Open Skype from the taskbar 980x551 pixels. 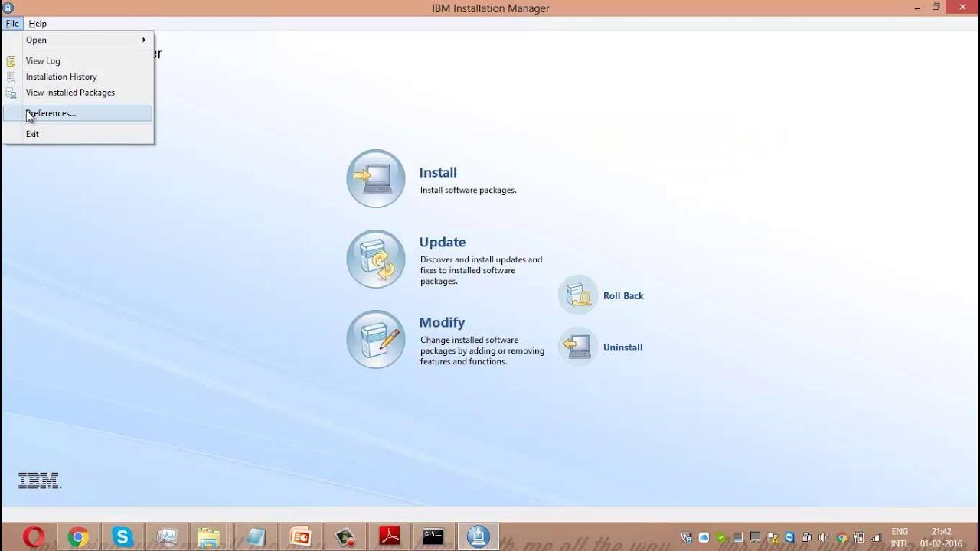[122, 537]
